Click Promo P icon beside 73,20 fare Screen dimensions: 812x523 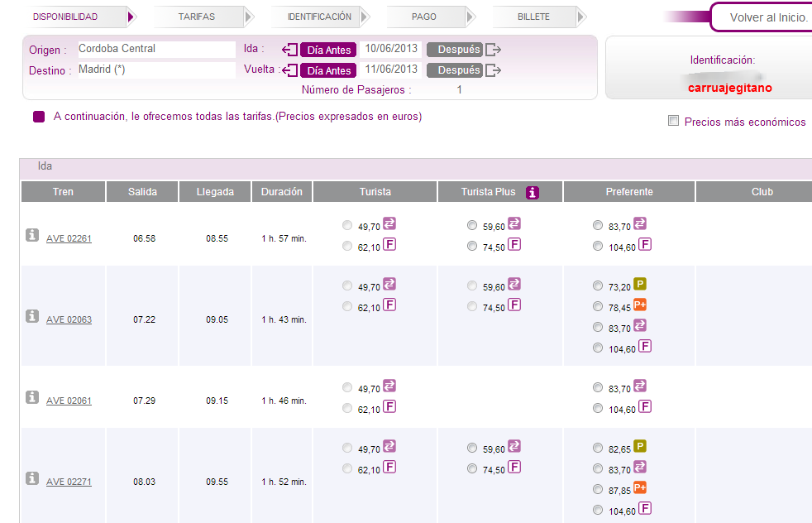pyautogui.click(x=640, y=284)
